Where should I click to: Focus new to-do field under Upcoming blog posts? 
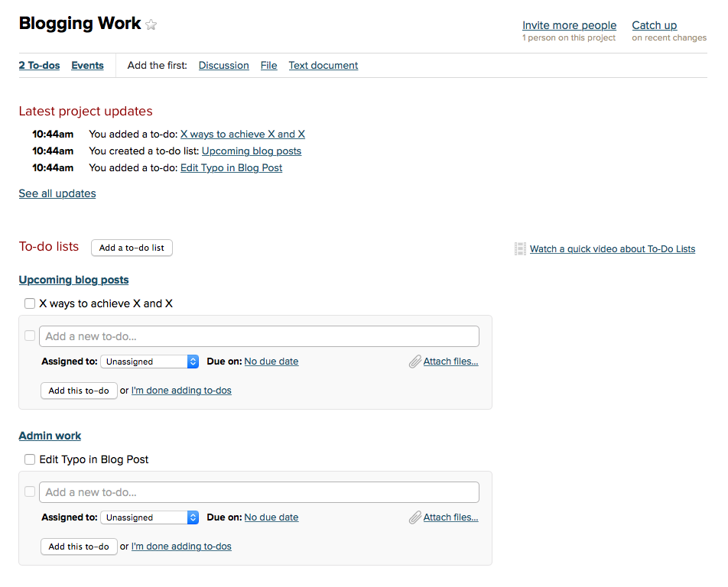coord(259,336)
